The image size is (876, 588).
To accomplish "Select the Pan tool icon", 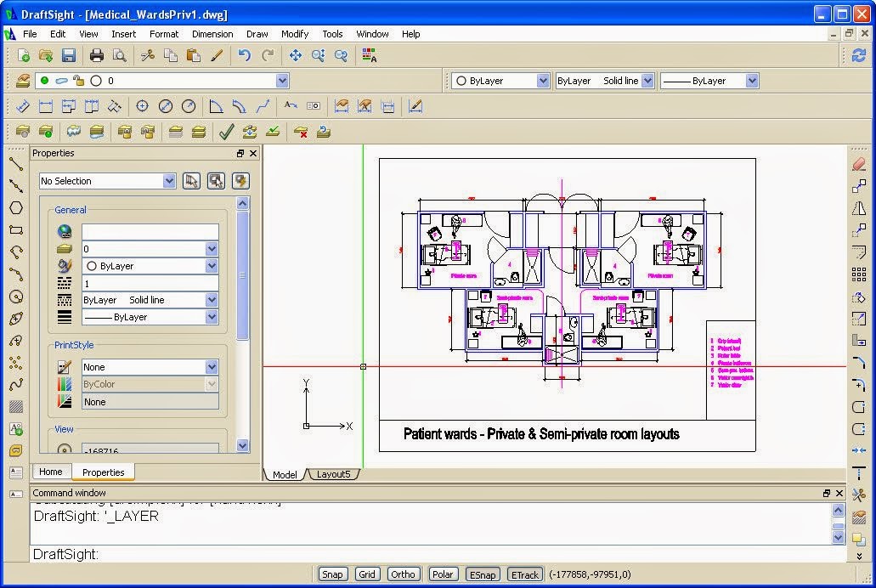I will [x=296, y=55].
